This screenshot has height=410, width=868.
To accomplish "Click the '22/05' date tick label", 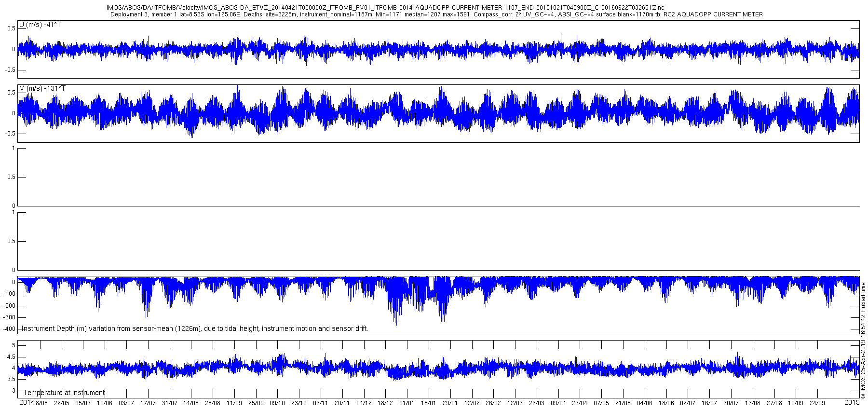I will pos(61,403).
